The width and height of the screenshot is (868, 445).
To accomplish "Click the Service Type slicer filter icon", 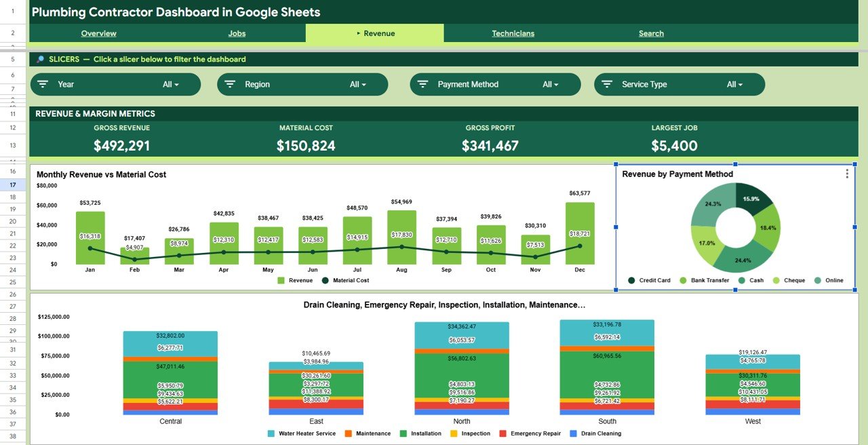I will [607, 84].
